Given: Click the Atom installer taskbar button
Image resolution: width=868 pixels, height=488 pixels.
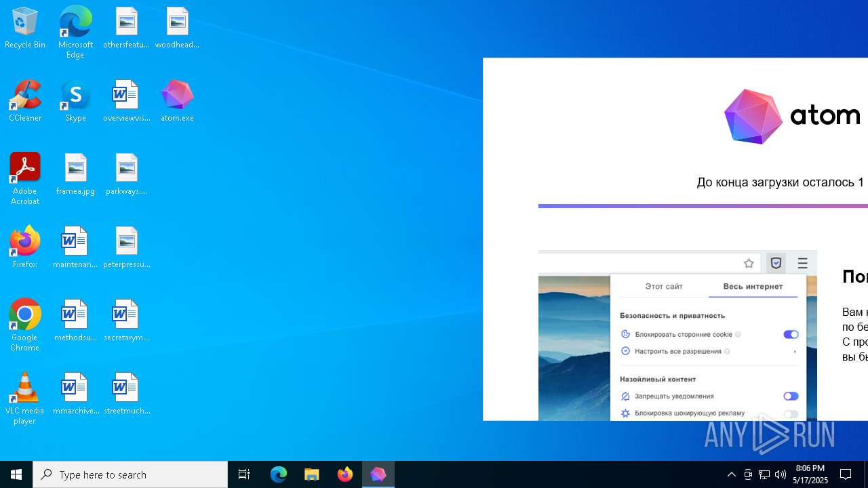Looking at the screenshot, I should coord(378,474).
